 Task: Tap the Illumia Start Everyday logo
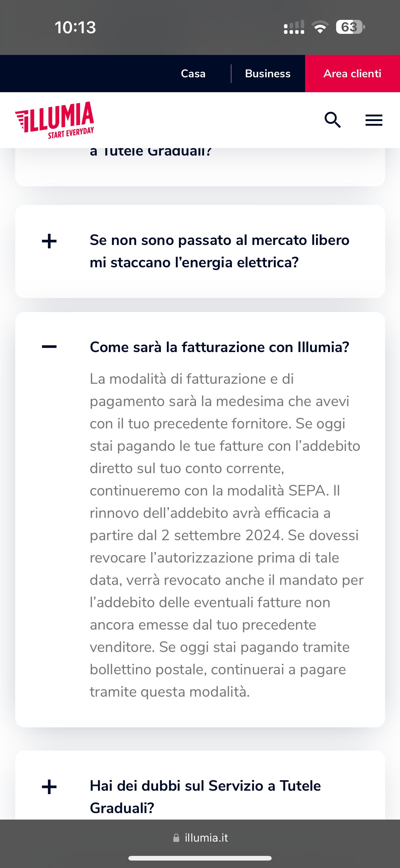click(55, 120)
